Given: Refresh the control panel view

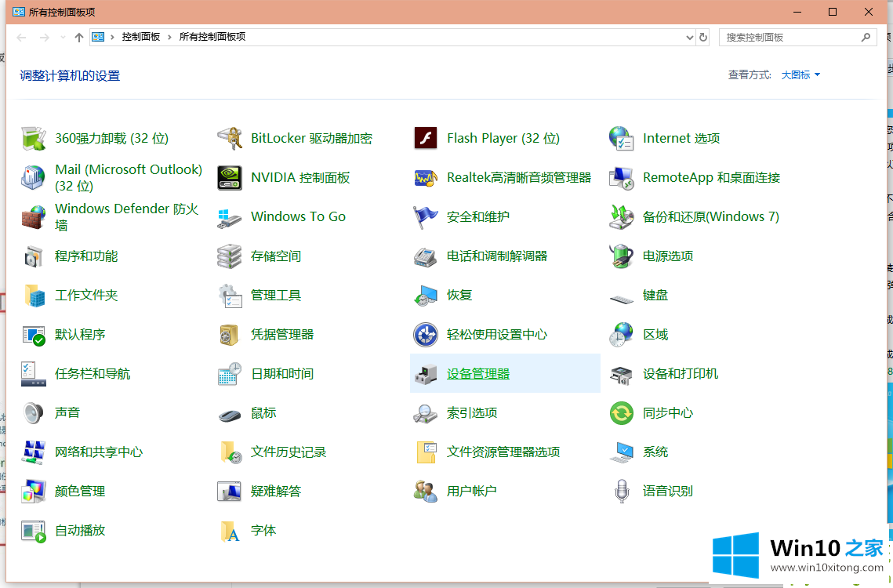Looking at the screenshot, I should tap(703, 37).
